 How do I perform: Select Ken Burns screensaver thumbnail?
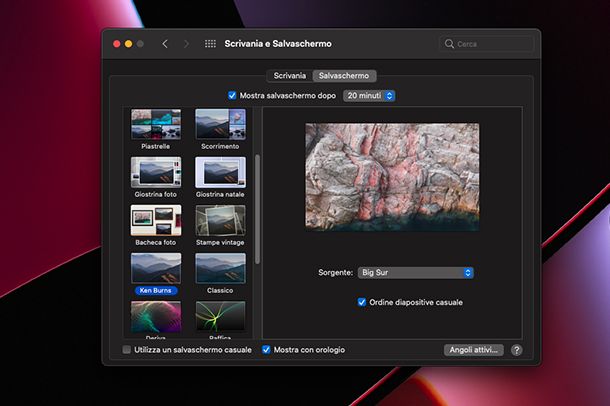pyautogui.click(x=156, y=268)
